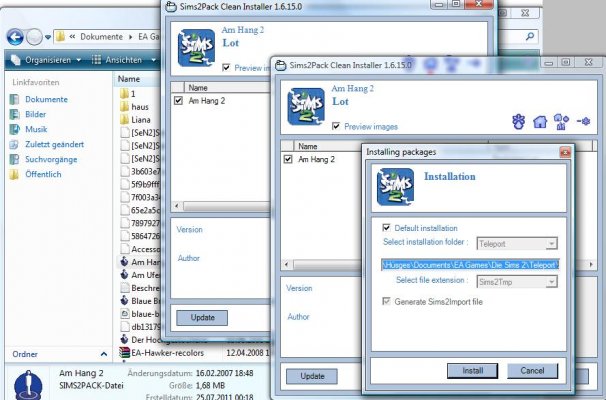
Task: Click the Name column header in back installer
Action: tap(198, 88)
